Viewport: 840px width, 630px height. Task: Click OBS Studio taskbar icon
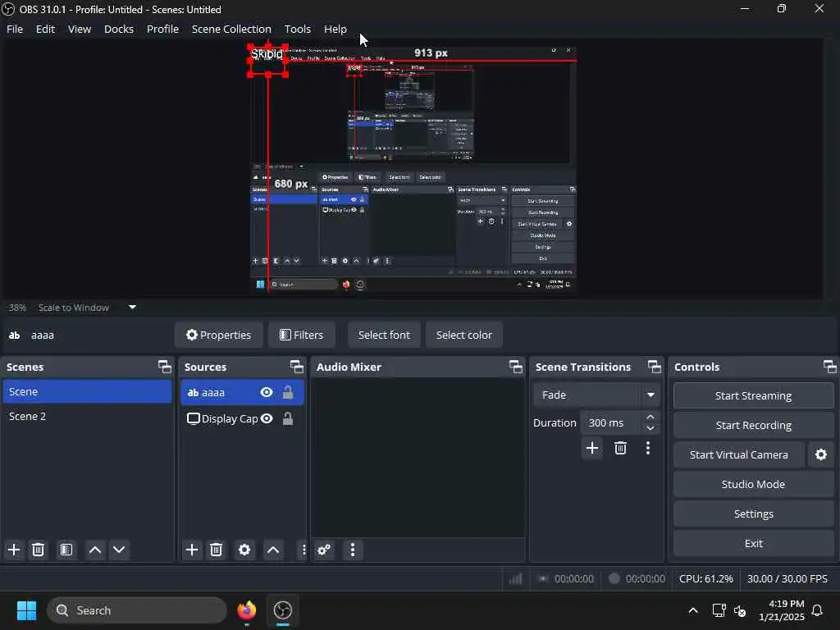click(283, 610)
